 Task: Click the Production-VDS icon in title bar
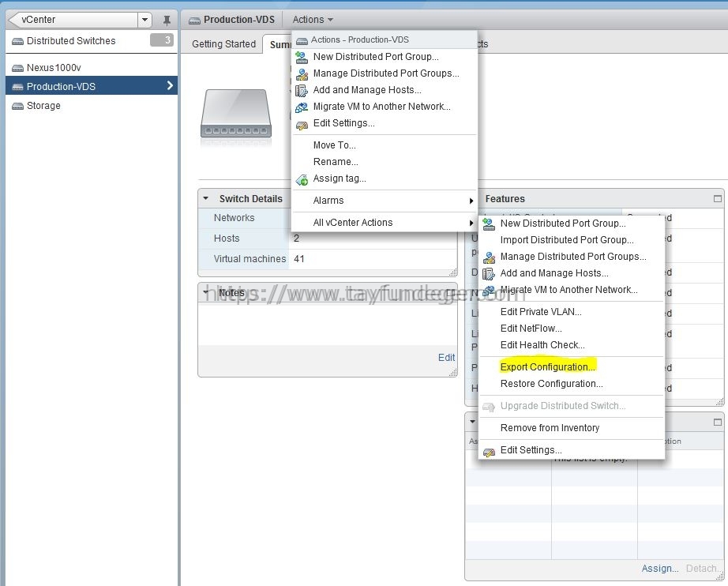click(194, 20)
